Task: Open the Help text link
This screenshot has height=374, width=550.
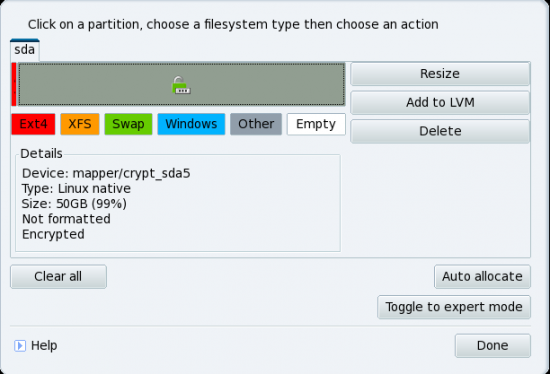Action: pyautogui.click(x=44, y=346)
